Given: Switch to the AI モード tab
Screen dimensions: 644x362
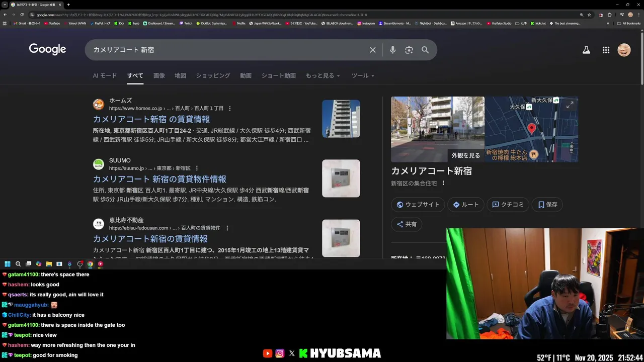Looking at the screenshot, I should (x=105, y=75).
